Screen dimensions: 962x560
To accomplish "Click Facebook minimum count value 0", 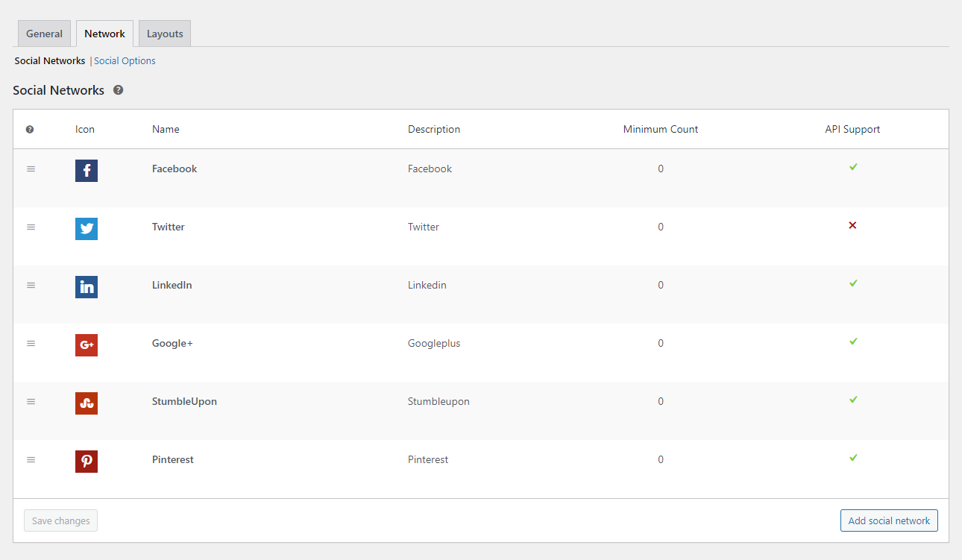I will pos(661,169).
